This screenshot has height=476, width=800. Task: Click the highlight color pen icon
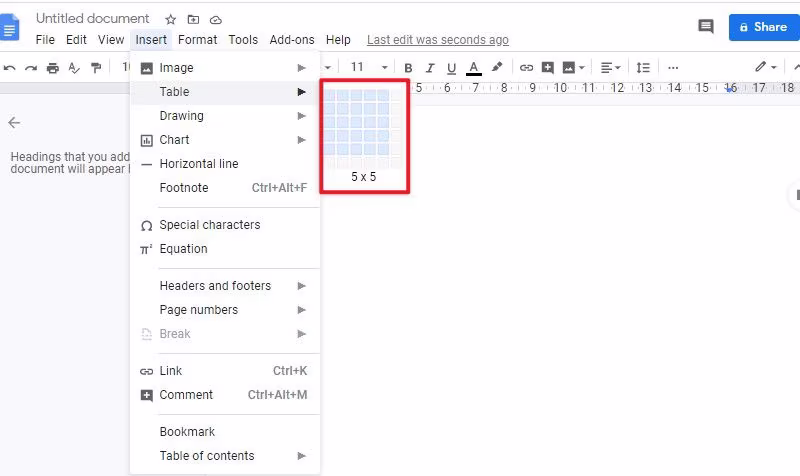pyautogui.click(x=496, y=67)
